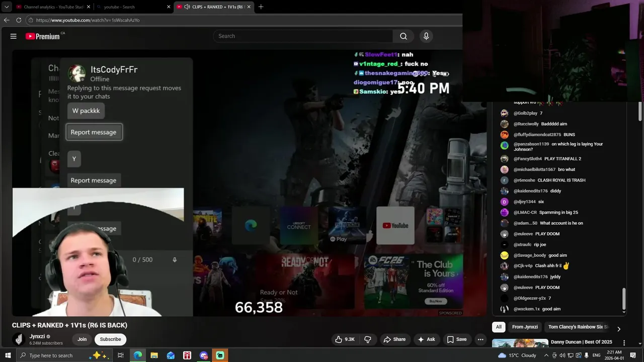
Task: View site information lock icon
Action: click(31, 20)
